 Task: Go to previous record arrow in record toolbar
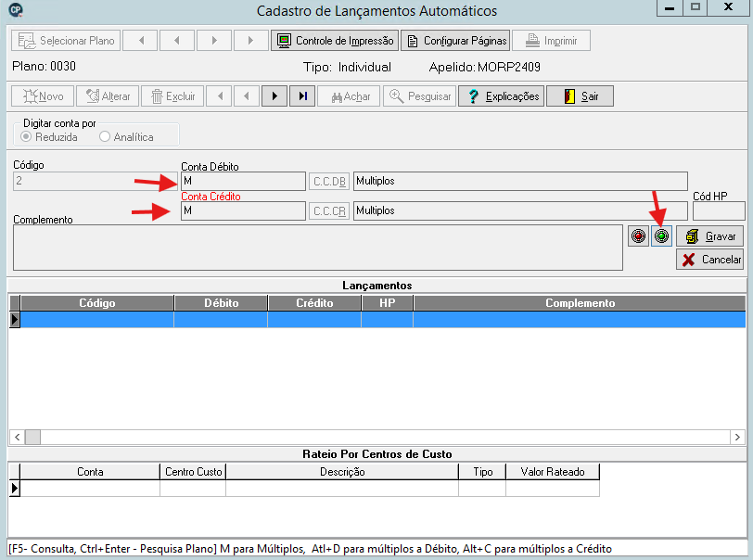coord(247,96)
